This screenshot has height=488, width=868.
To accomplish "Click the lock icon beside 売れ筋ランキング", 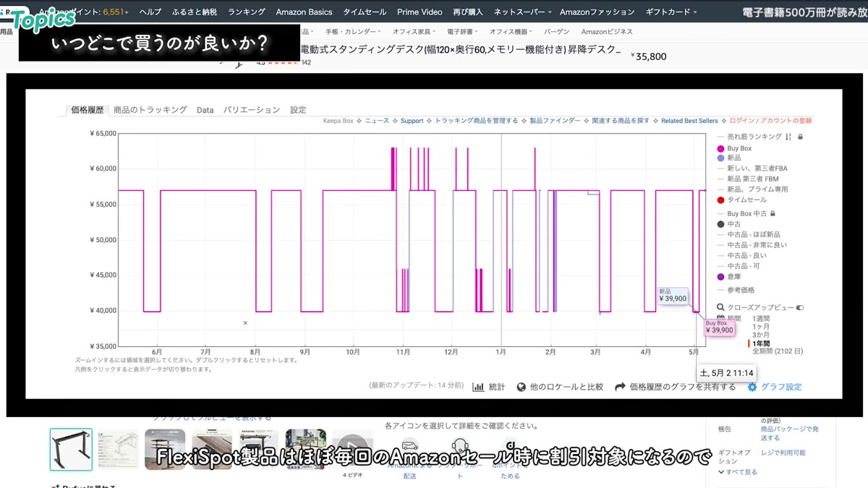I will coord(801,137).
